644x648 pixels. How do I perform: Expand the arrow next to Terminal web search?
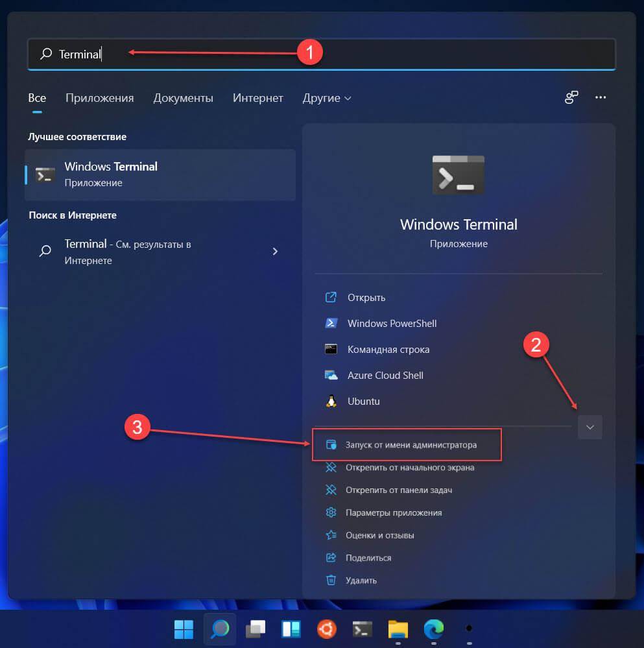pos(275,251)
